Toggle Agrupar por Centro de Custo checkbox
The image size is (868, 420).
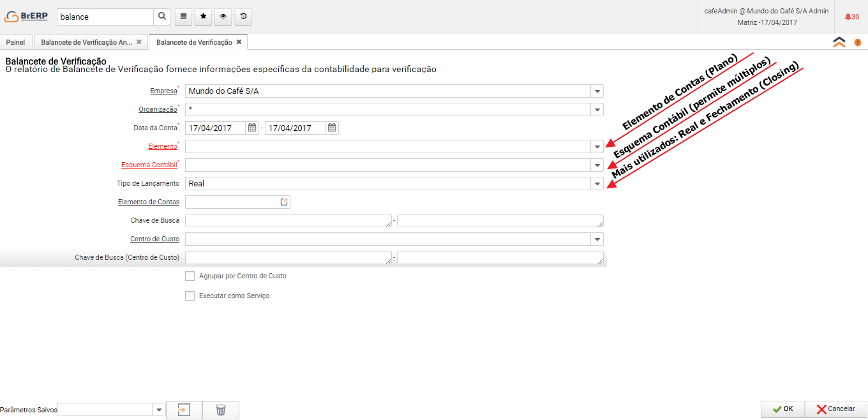click(x=190, y=276)
